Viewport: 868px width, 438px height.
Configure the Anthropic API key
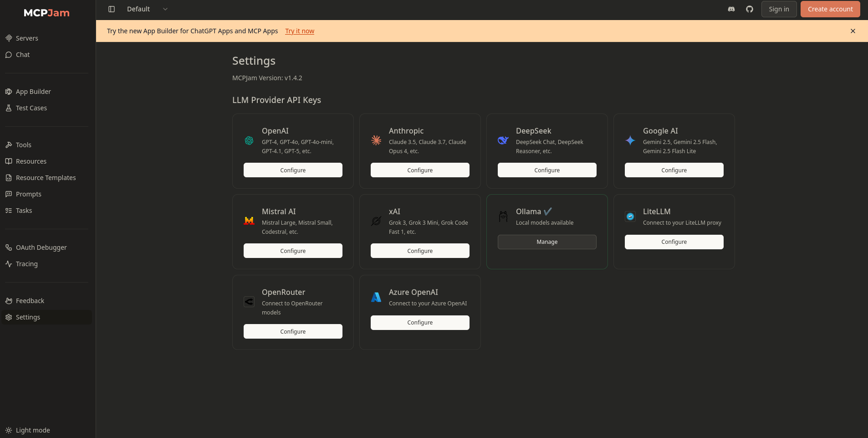[420, 170]
